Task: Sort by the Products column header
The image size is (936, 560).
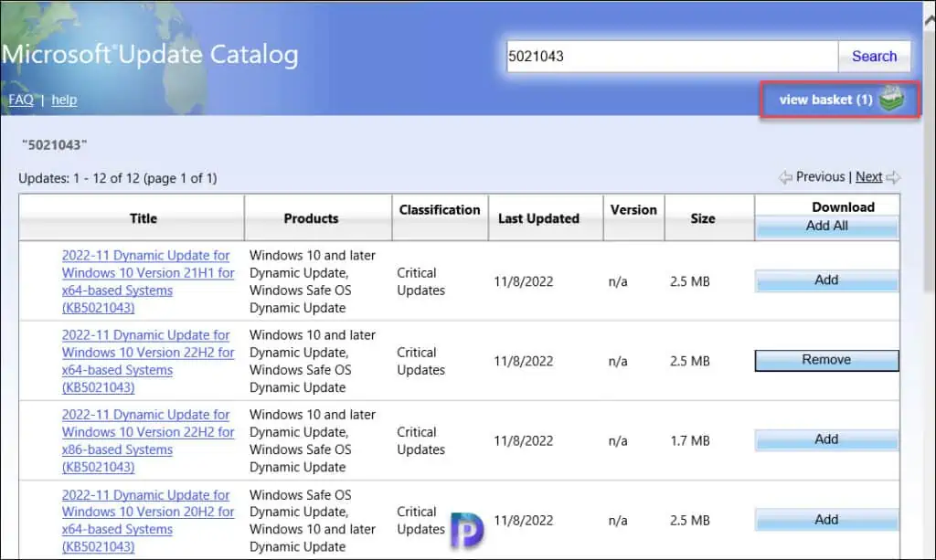Action: point(311,218)
